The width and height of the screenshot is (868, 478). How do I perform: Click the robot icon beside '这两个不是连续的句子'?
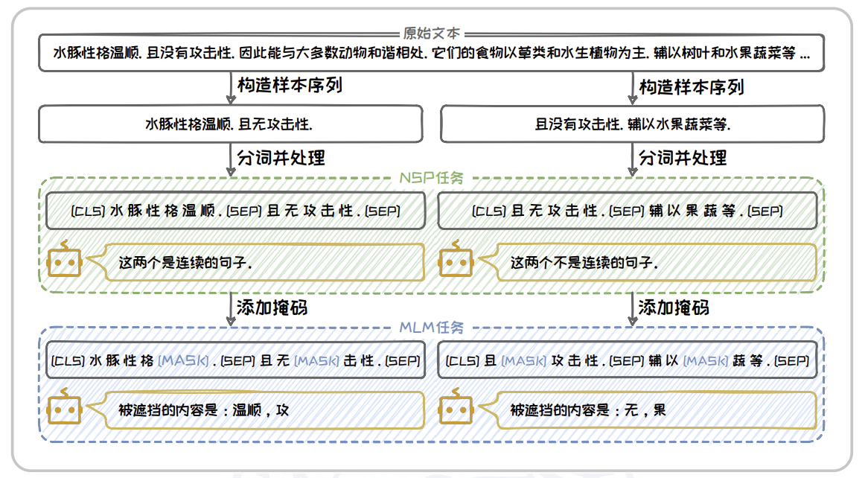point(456,259)
